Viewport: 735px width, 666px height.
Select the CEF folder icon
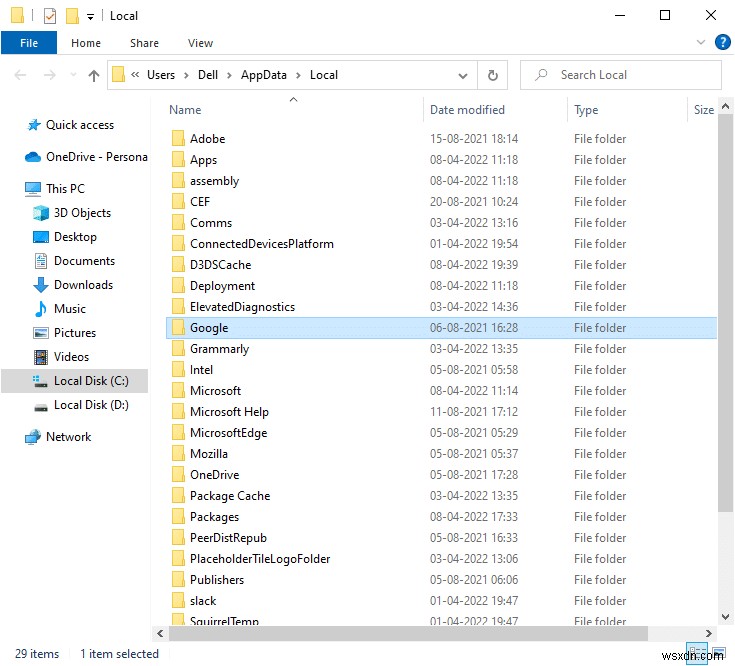pyautogui.click(x=178, y=202)
